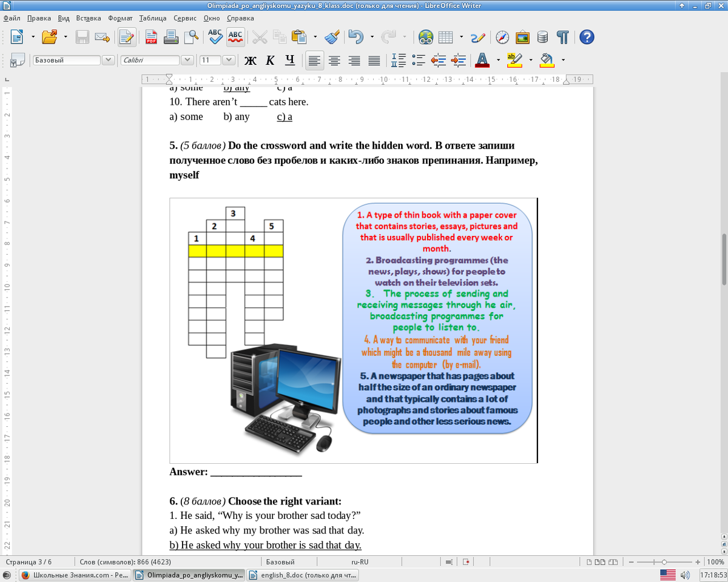This screenshot has height=582, width=728.
Task: Show Draw Functions icon
Action: point(477,38)
